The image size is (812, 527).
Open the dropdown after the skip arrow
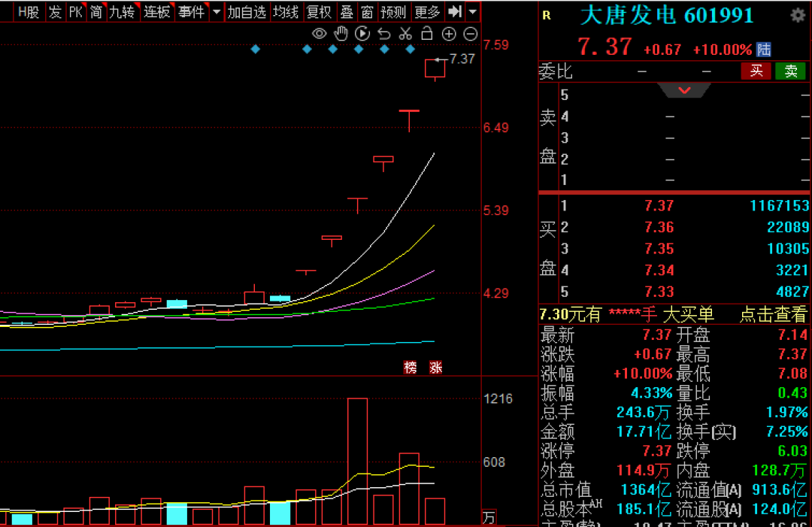point(472,11)
